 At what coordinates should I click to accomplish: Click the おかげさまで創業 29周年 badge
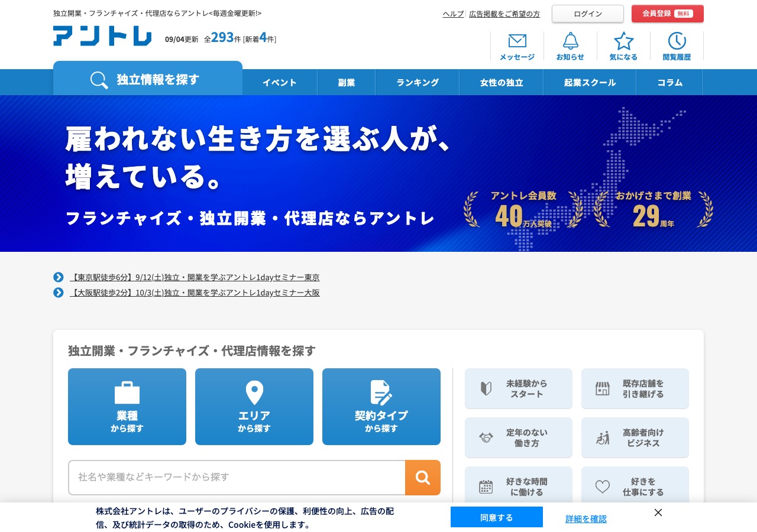(x=653, y=209)
